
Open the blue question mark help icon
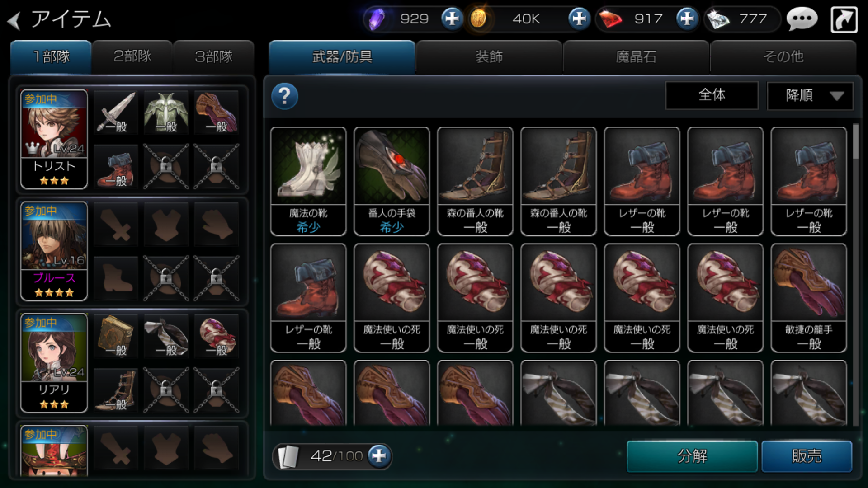[x=284, y=96]
